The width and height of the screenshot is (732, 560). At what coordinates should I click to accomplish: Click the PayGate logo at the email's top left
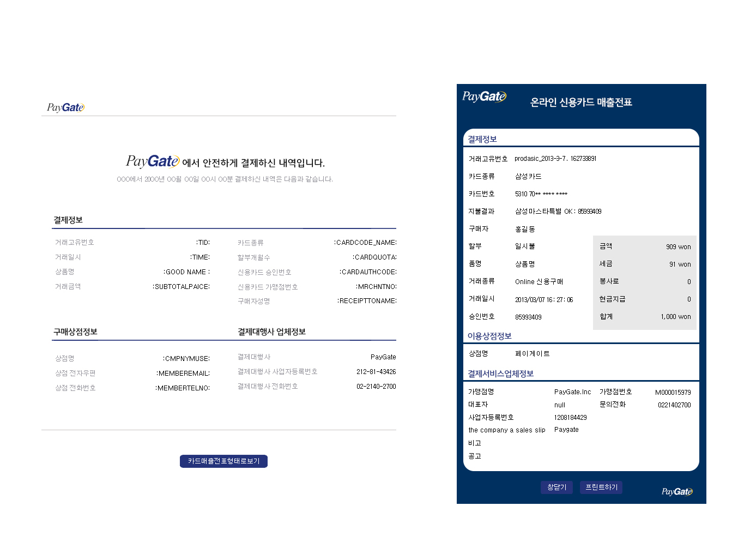point(65,107)
